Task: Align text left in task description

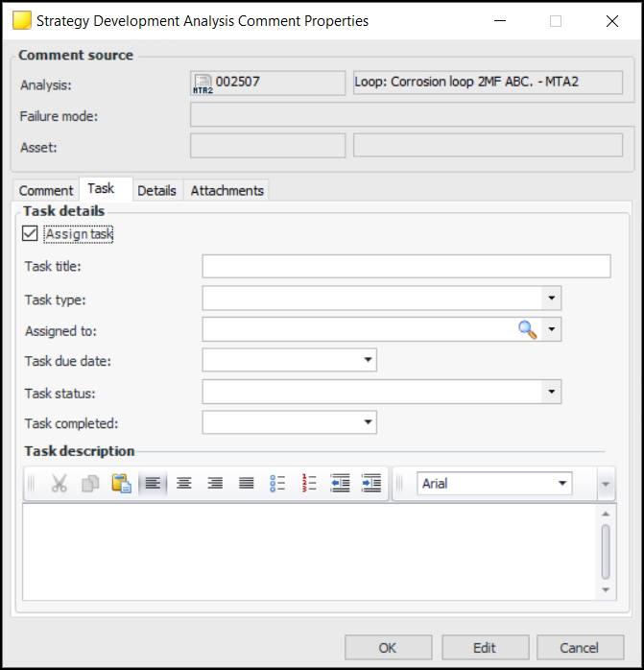Action: click(x=153, y=484)
